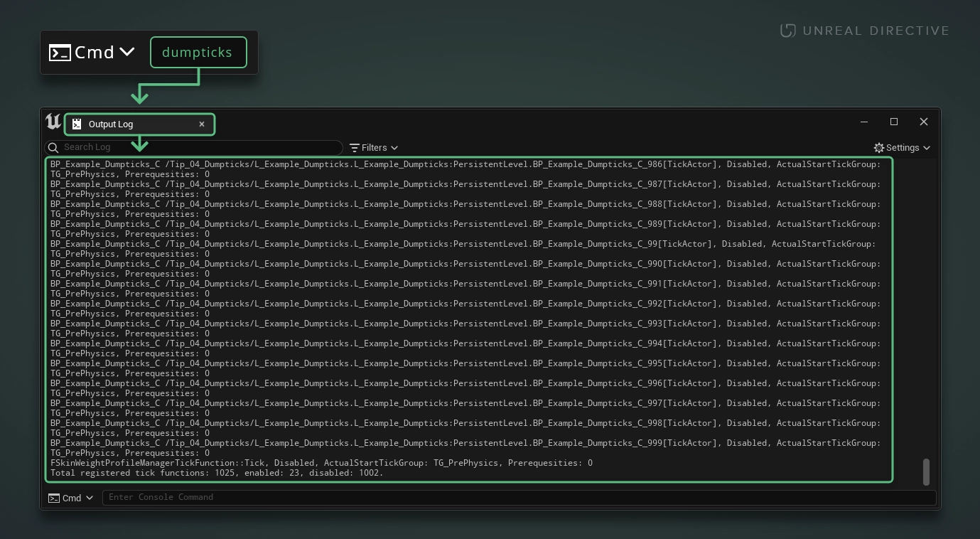980x539 pixels.
Task: Open the Settings dropdown chevron
Action: click(x=927, y=148)
